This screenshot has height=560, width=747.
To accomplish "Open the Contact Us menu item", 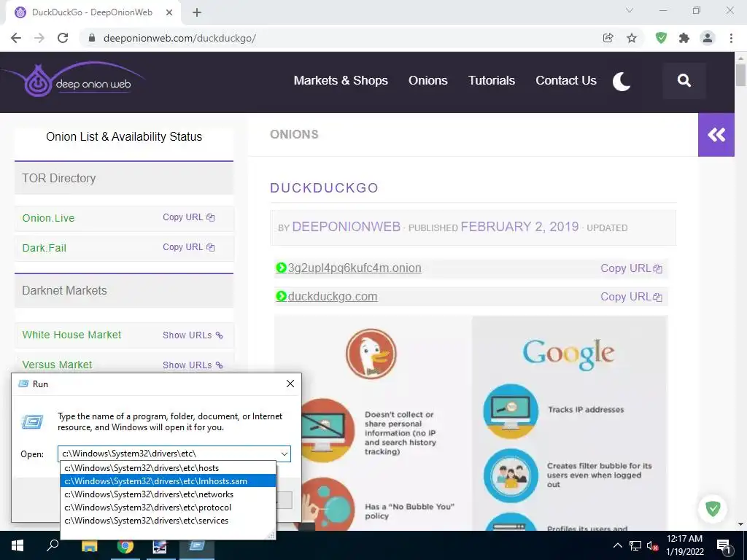I will (565, 80).
